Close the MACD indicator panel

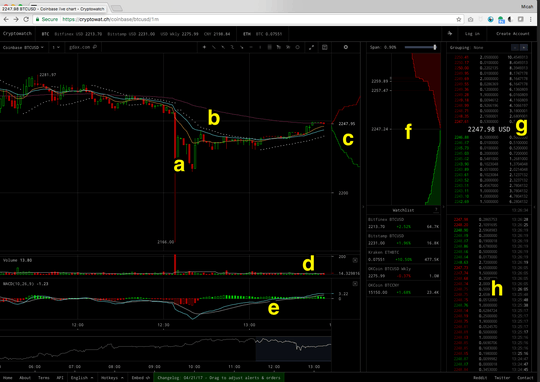tap(355, 283)
